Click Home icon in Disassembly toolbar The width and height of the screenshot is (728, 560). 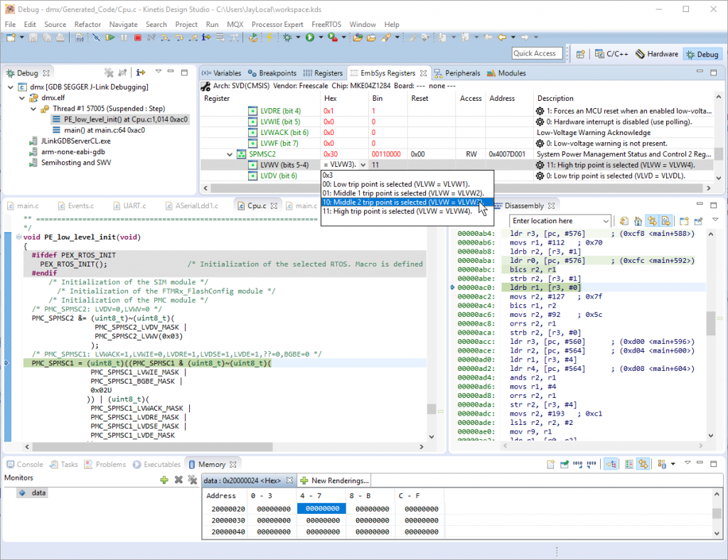click(x=638, y=221)
